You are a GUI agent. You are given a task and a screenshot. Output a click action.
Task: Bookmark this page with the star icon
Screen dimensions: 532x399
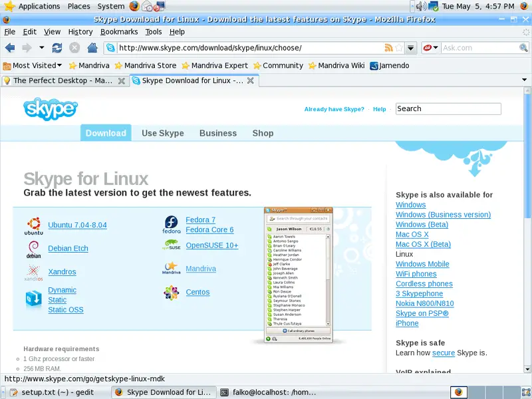tap(399, 48)
